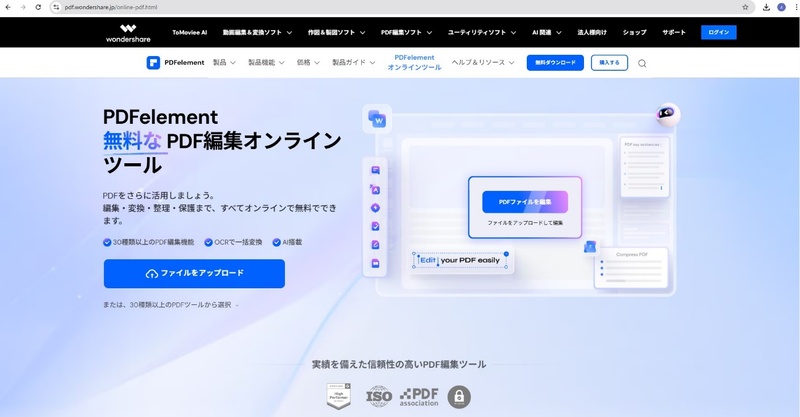Click the PDF key sentences card

point(644,167)
